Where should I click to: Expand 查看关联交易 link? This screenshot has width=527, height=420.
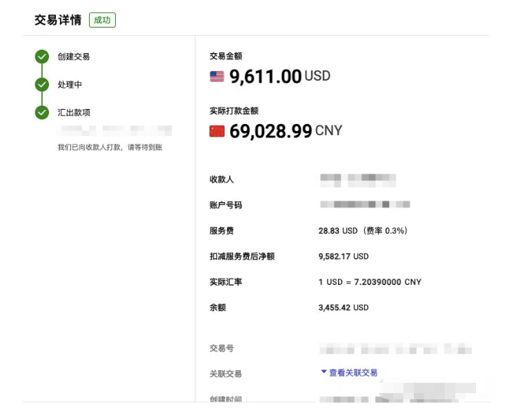coord(353,372)
